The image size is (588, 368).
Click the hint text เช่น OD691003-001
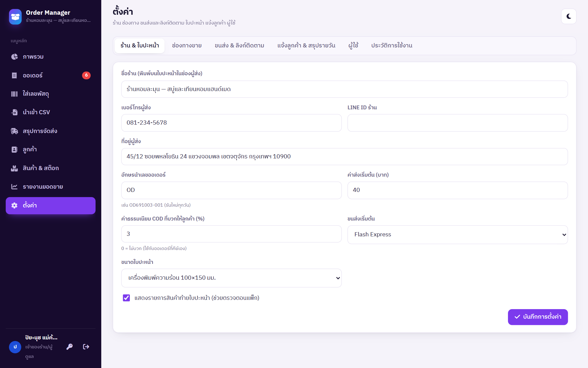tap(156, 205)
